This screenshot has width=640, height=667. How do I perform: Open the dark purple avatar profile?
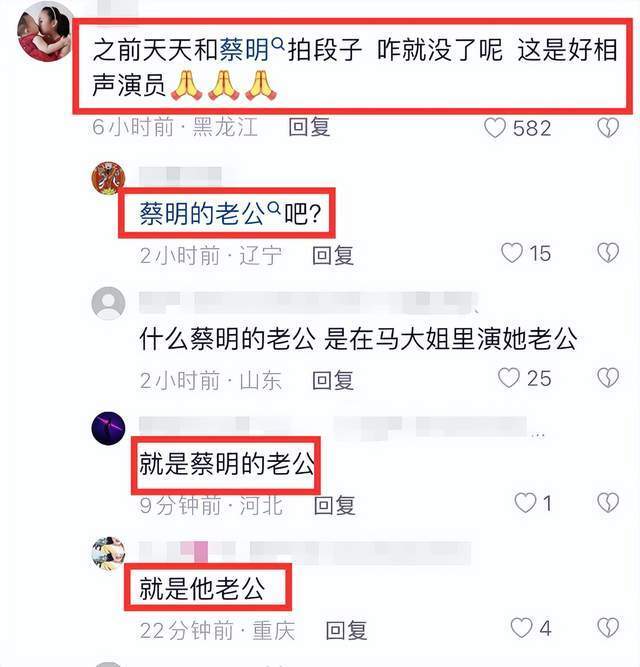[x=108, y=428]
